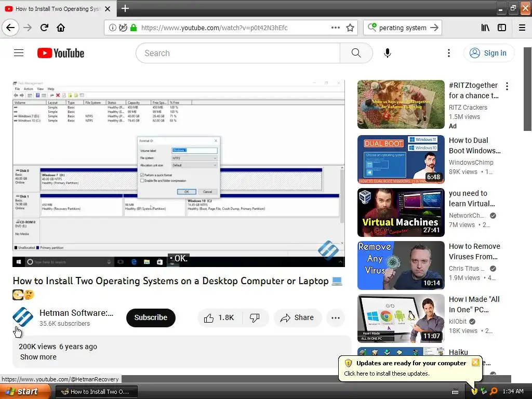Open 'Virtual Machines' video thumbnail
The image size is (532, 399).
pos(401,212)
